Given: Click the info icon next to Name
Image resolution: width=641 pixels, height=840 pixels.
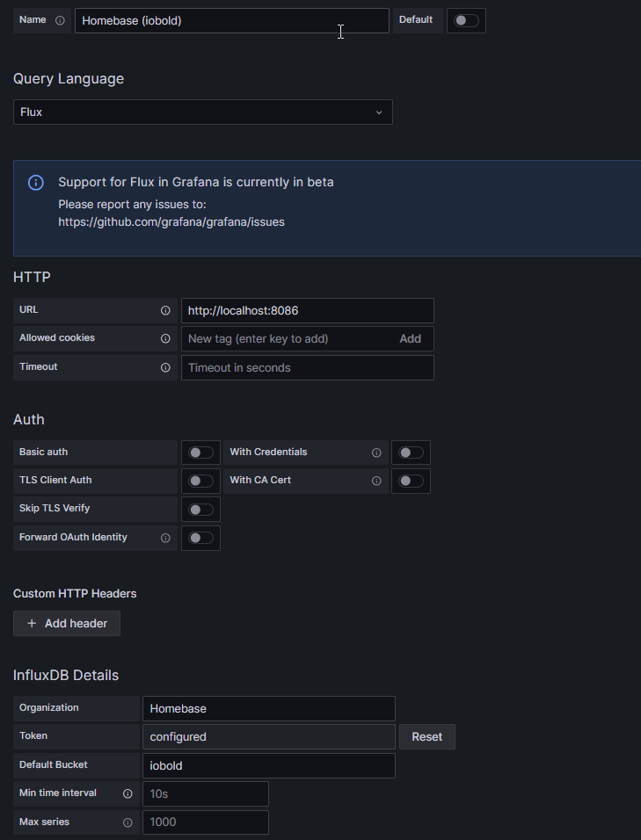Looking at the screenshot, I should point(60,20).
